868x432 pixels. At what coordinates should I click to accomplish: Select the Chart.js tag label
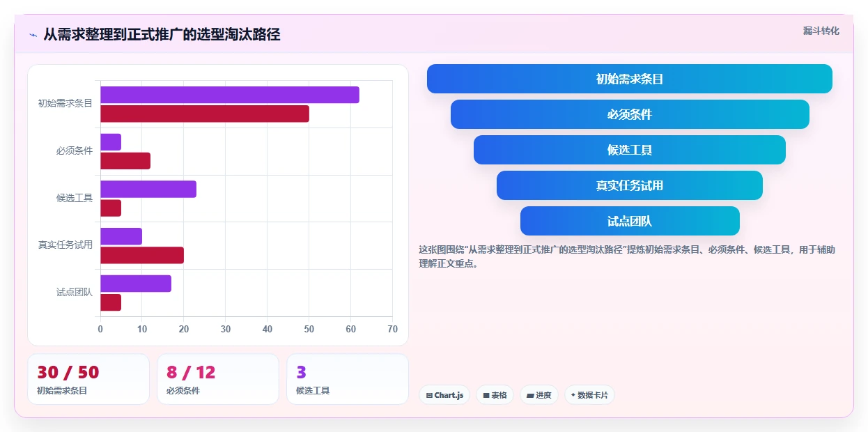[449, 395]
